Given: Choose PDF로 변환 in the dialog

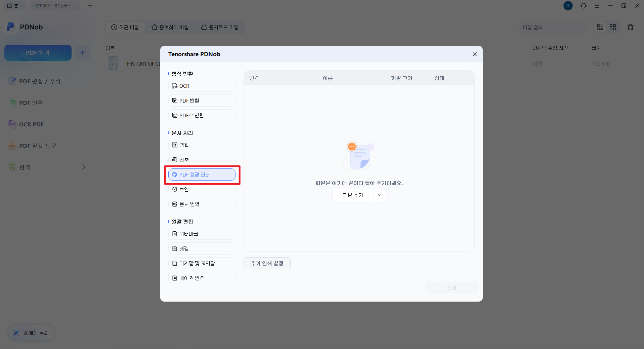Looking at the screenshot, I should [x=202, y=115].
